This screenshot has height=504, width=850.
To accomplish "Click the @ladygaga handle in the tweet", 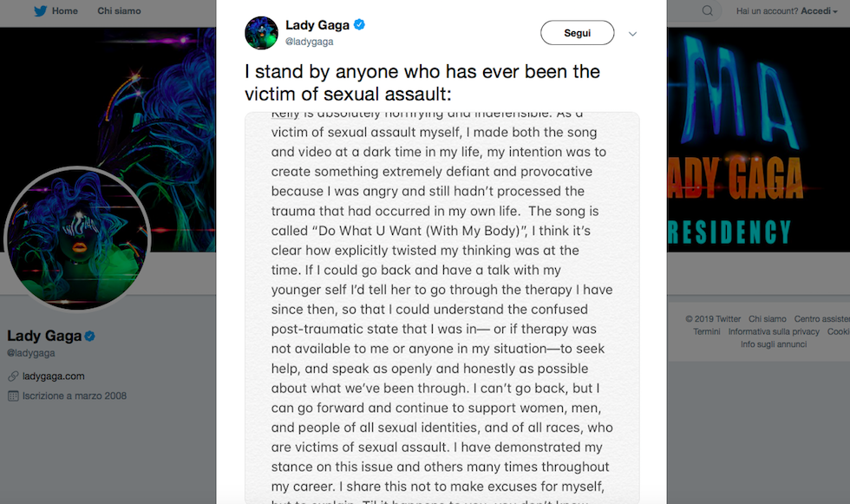I will 310,42.
